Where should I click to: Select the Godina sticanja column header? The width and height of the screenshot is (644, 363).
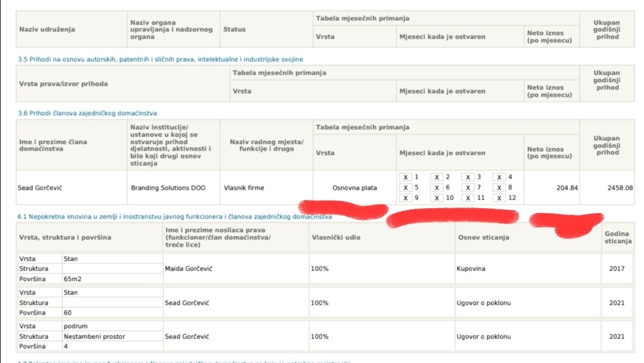click(x=618, y=237)
